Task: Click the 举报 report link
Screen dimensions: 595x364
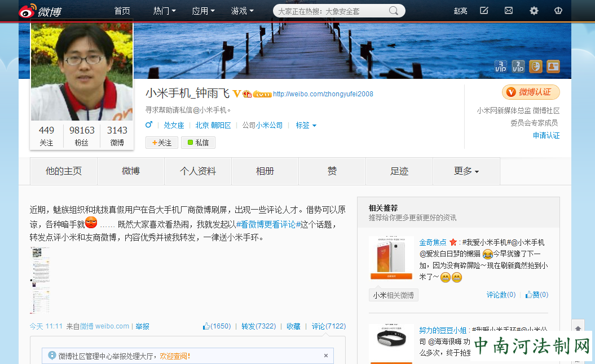Action: point(142,326)
